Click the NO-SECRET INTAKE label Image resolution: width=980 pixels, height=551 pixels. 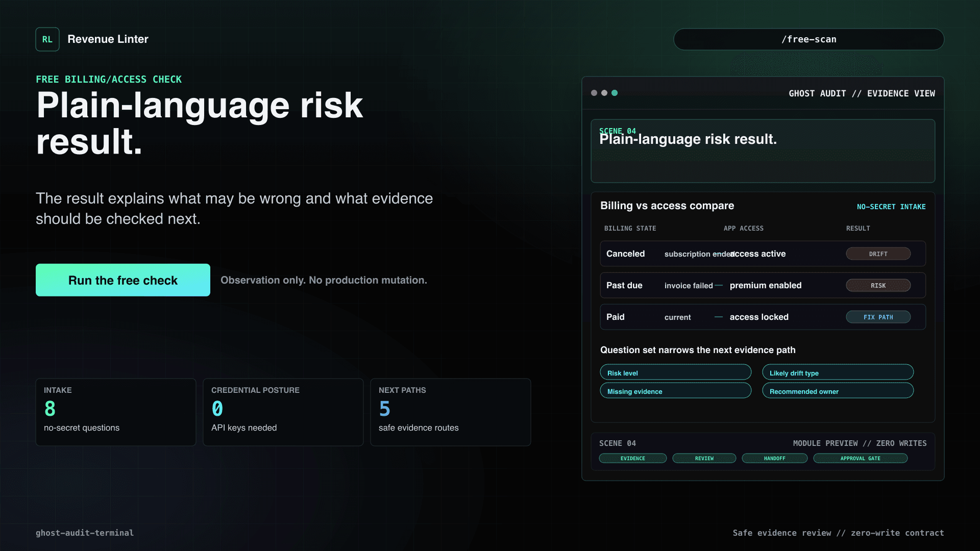tap(891, 207)
